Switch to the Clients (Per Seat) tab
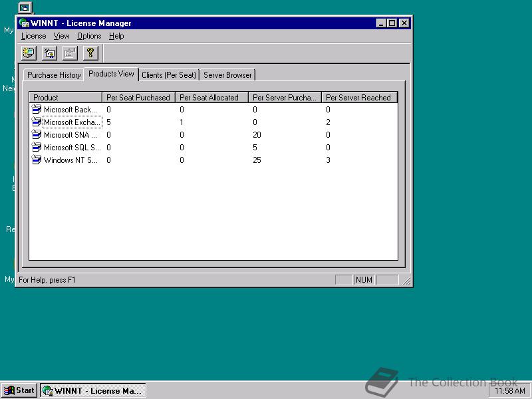Image resolution: width=532 pixels, height=399 pixels. (169, 75)
